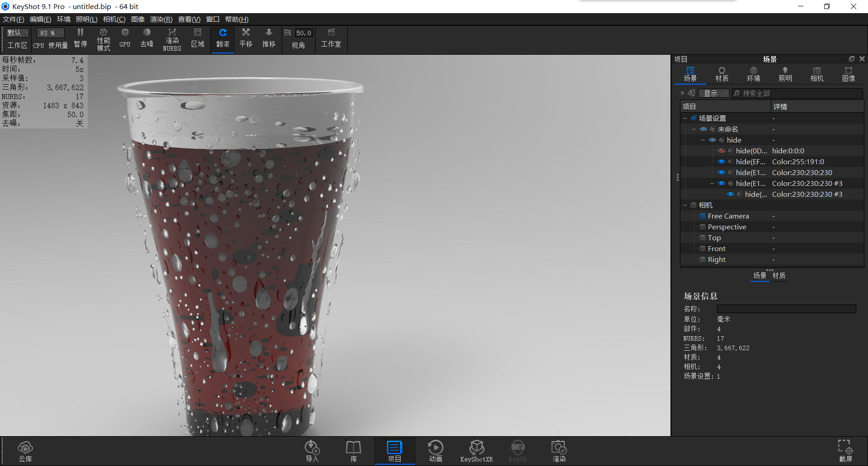Pause rendering with the 暂停 button
Screen dimensions: 868x466
[x=80, y=39]
